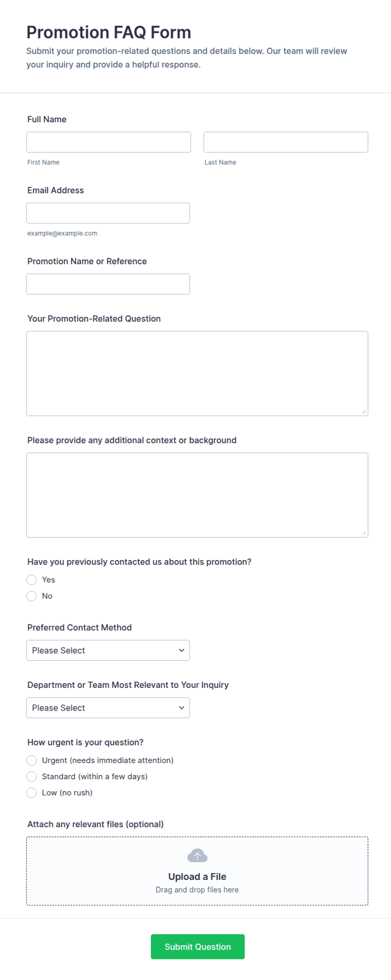The height and width of the screenshot is (980, 391).
Task: Click the Promotion-Related Question text area
Action: click(x=197, y=374)
